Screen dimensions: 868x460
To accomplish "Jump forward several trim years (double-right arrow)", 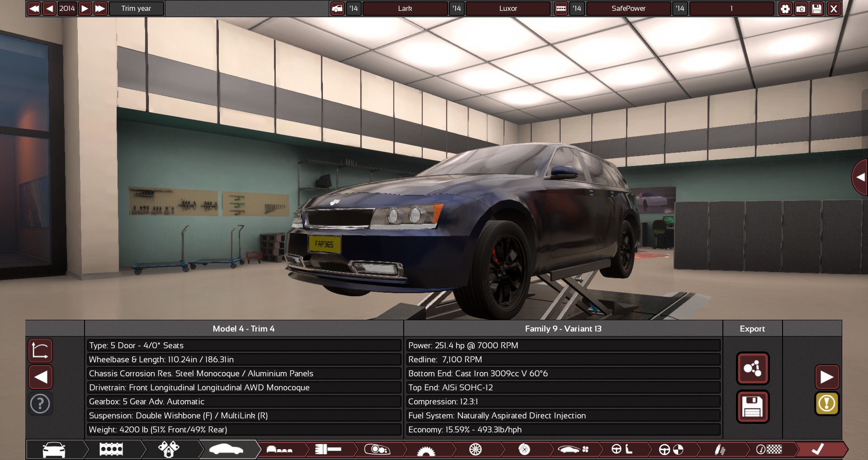I will pyautogui.click(x=100, y=9).
